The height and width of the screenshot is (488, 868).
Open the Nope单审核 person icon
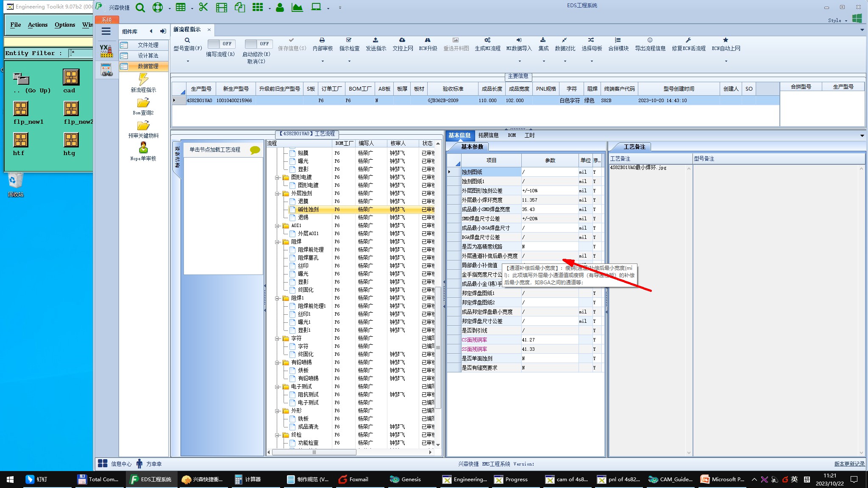pos(143,148)
